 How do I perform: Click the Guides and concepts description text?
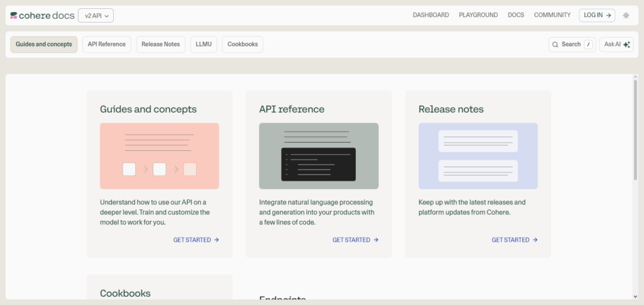pyautogui.click(x=155, y=212)
